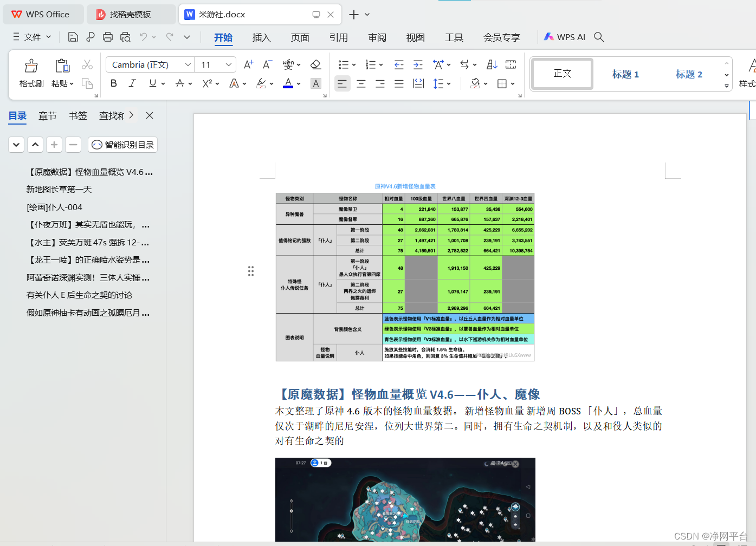Open the 插入 ribbon tab
Screen dimensions: 756x546
(261, 37)
